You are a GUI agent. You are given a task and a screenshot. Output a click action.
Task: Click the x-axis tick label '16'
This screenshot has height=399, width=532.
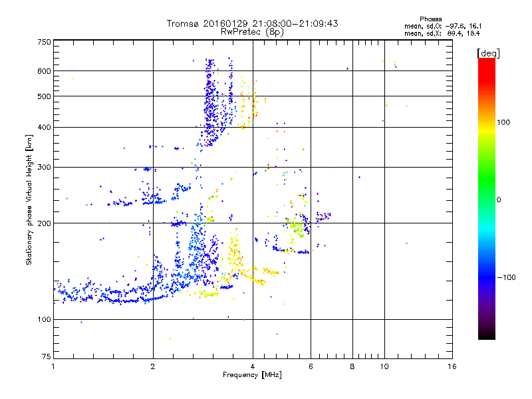click(452, 366)
